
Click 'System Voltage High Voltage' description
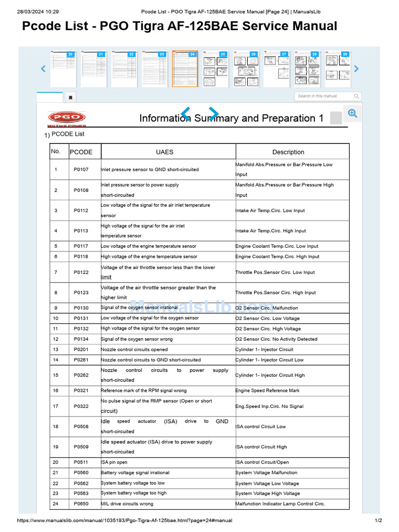click(x=268, y=494)
